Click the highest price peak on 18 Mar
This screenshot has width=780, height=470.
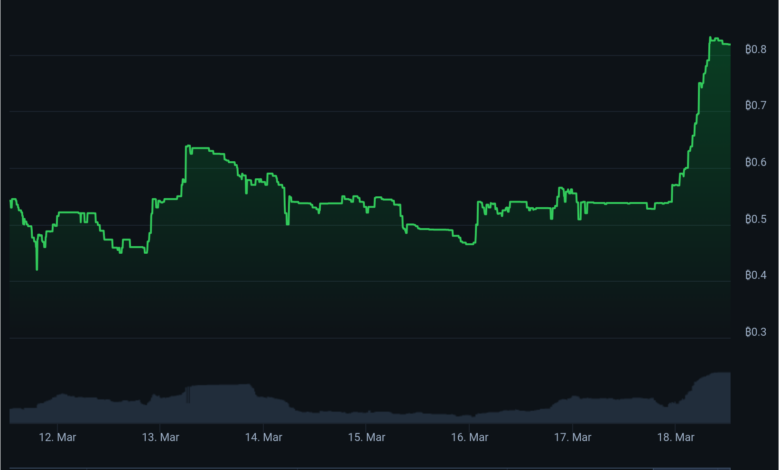pyautogui.click(x=712, y=38)
